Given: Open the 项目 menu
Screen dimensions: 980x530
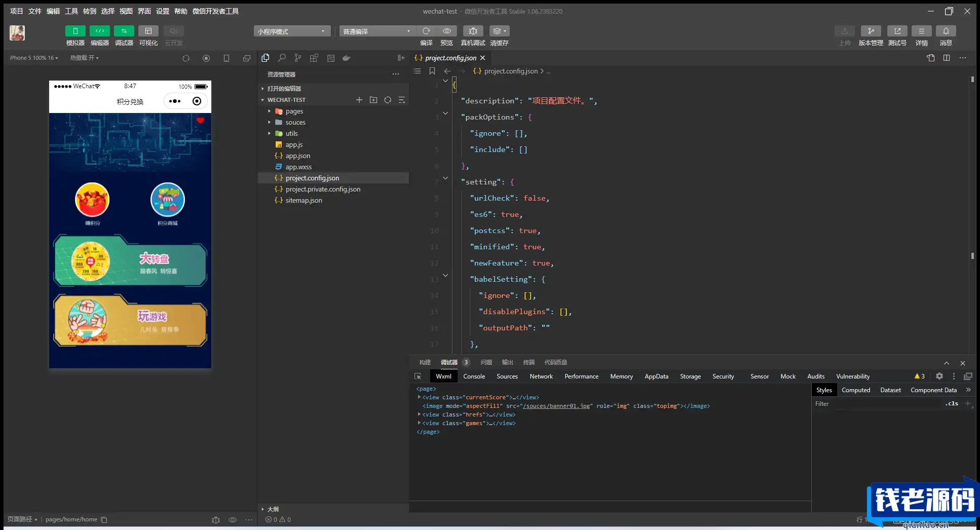Looking at the screenshot, I should [16, 11].
